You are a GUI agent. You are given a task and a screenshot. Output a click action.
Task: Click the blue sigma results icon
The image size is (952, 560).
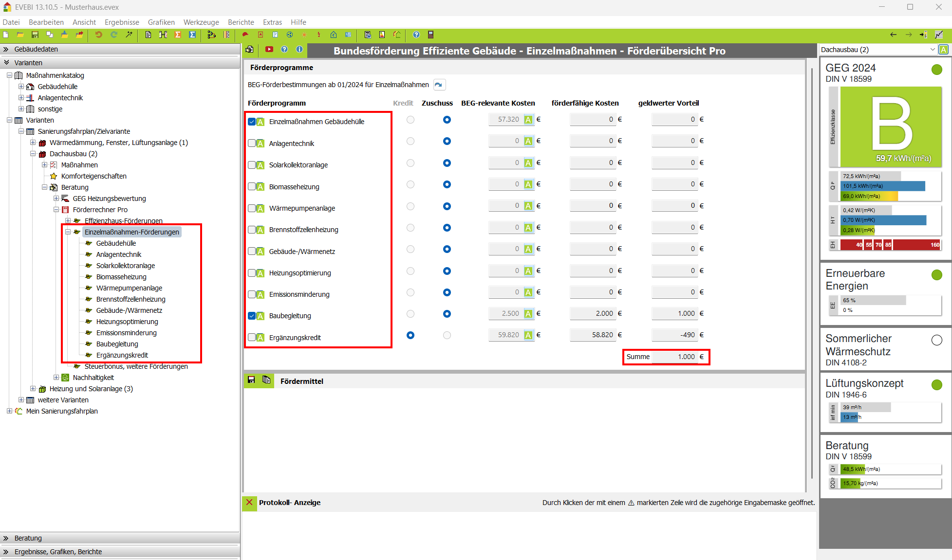(192, 35)
